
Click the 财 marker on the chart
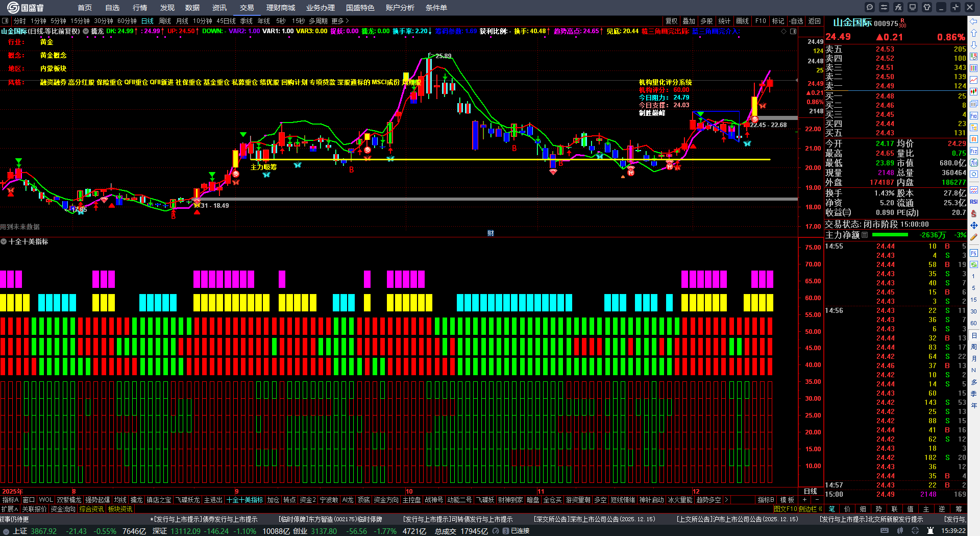pyautogui.click(x=491, y=233)
